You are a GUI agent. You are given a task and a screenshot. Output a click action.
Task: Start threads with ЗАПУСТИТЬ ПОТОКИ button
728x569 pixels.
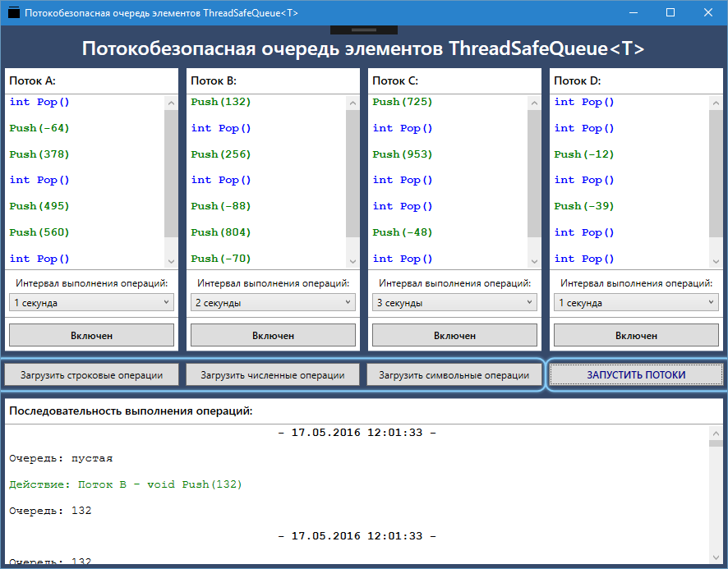tap(636, 374)
